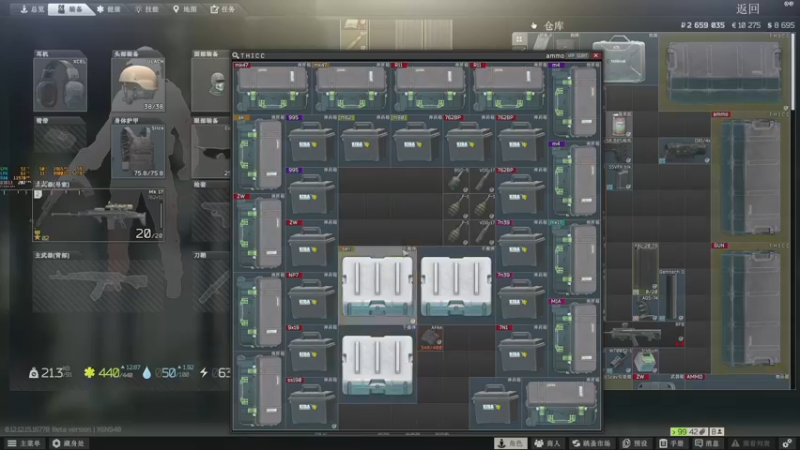
Task: Click the 刀鞘 scabbard slot
Action: click(211, 286)
